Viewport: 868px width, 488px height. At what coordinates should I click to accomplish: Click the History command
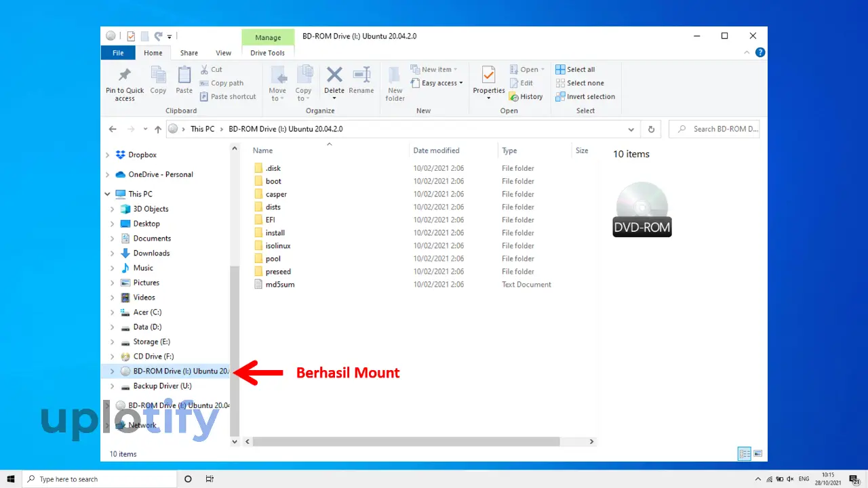[x=526, y=96]
